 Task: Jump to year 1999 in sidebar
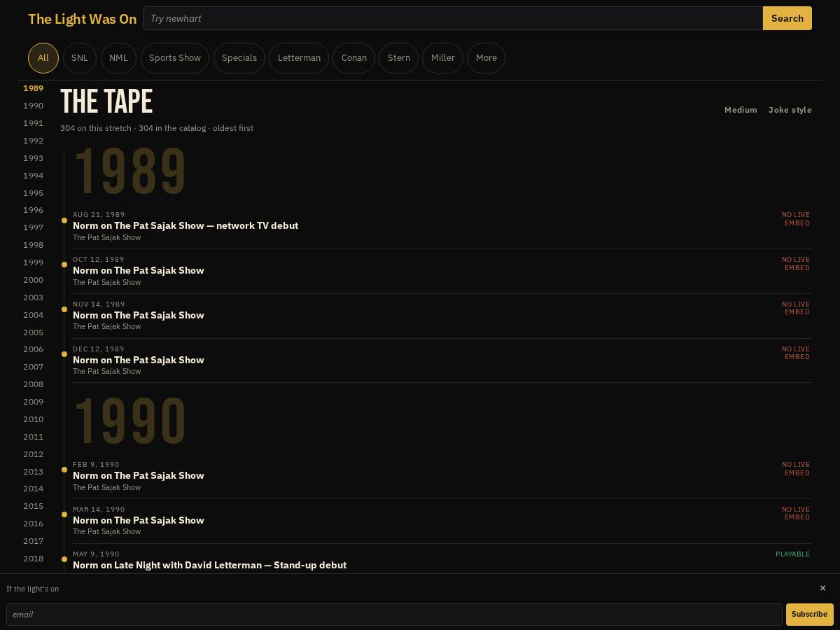pyautogui.click(x=33, y=262)
